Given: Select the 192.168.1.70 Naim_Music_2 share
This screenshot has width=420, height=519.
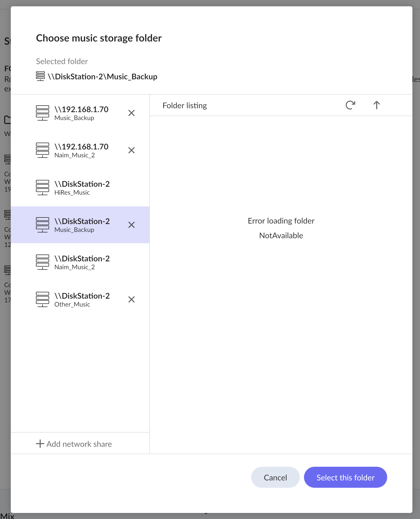Looking at the screenshot, I should click(81, 150).
